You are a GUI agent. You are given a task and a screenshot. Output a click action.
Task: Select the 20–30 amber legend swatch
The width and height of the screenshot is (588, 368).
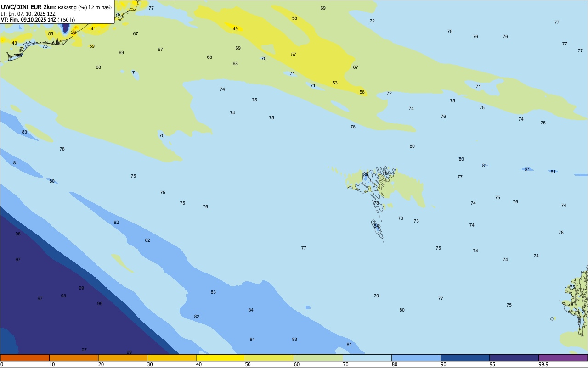[123, 357]
